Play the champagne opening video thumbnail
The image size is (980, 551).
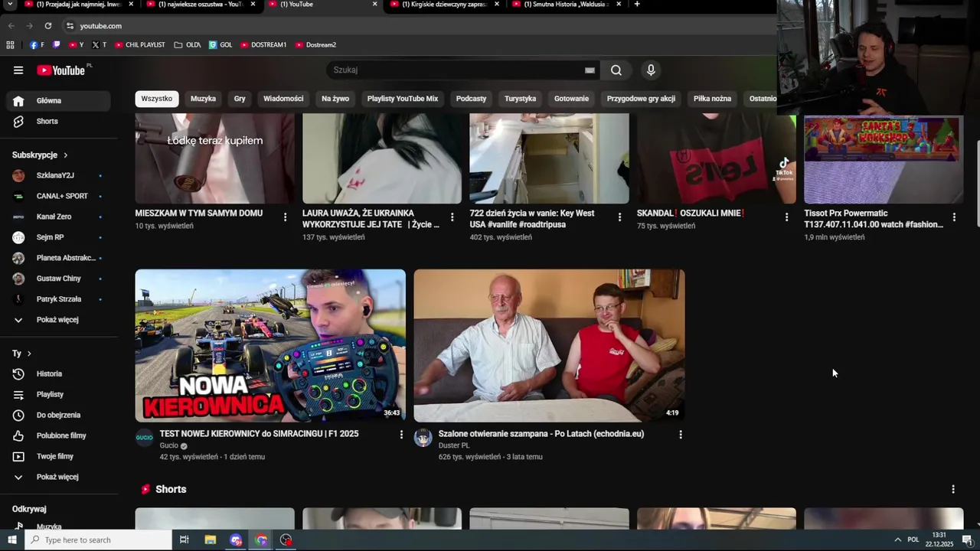pyautogui.click(x=549, y=346)
